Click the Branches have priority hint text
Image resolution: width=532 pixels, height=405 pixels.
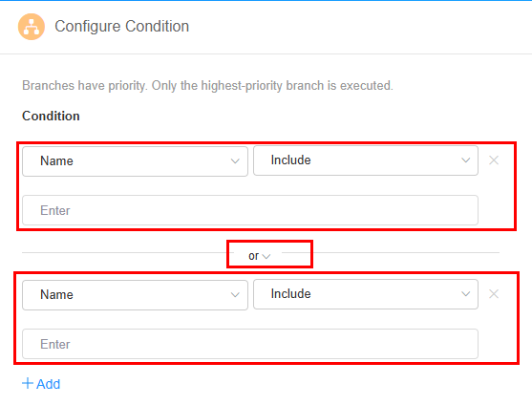(207, 85)
